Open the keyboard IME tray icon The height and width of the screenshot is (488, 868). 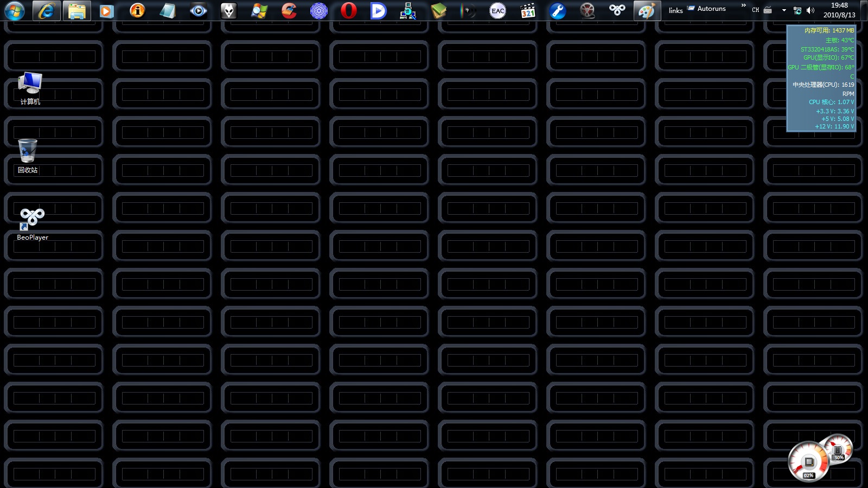click(768, 10)
